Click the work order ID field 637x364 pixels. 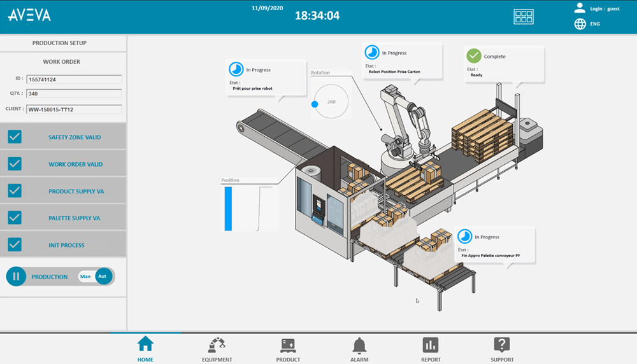74,80
